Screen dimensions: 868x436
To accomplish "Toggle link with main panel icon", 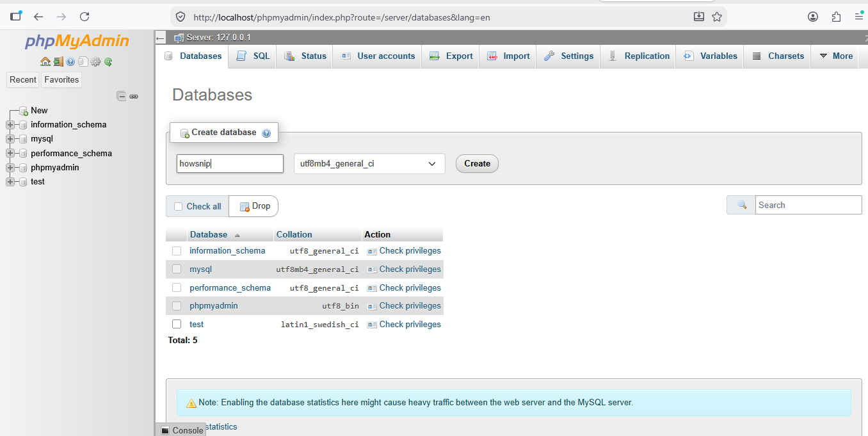I will pyautogui.click(x=134, y=96).
